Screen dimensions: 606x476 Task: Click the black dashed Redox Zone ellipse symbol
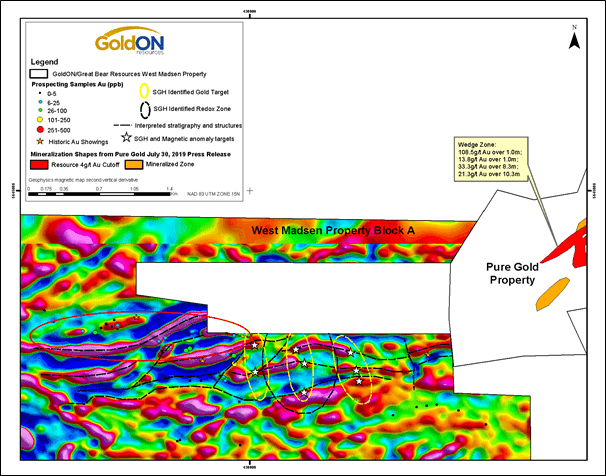(x=145, y=110)
